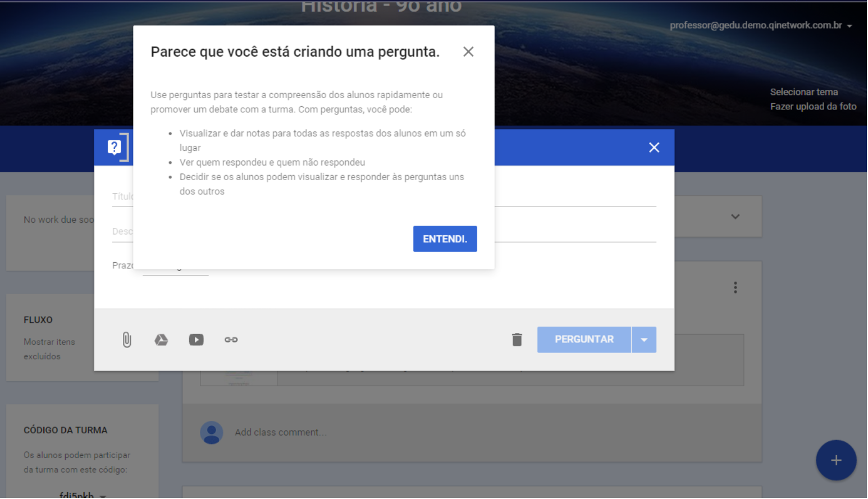868x499 pixels.
Task: Click the ENTENDI. button
Action: [445, 239]
